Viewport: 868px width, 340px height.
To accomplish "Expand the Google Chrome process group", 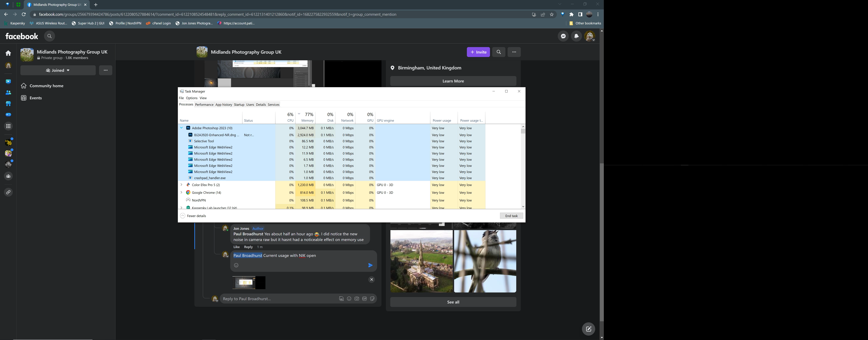I will [181, 193].
